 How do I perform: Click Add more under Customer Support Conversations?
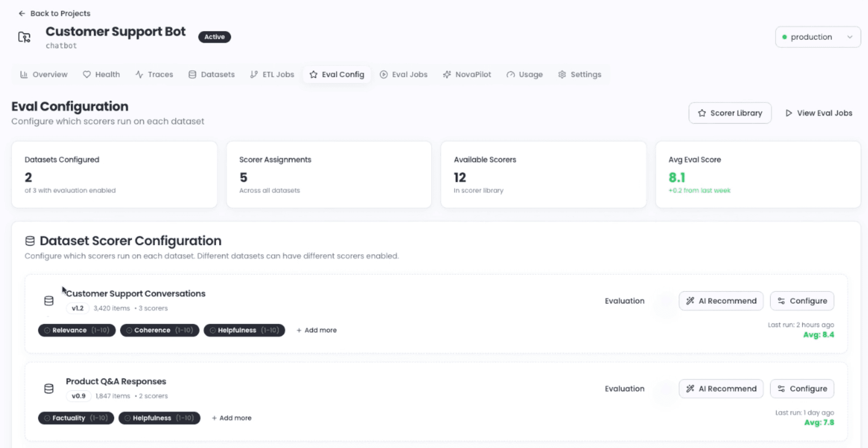pos(317,330)
